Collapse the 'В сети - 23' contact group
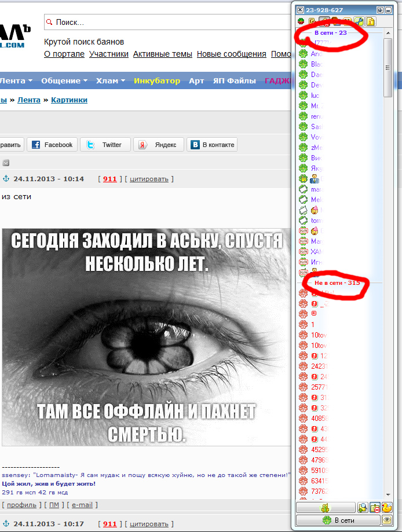 330,32
